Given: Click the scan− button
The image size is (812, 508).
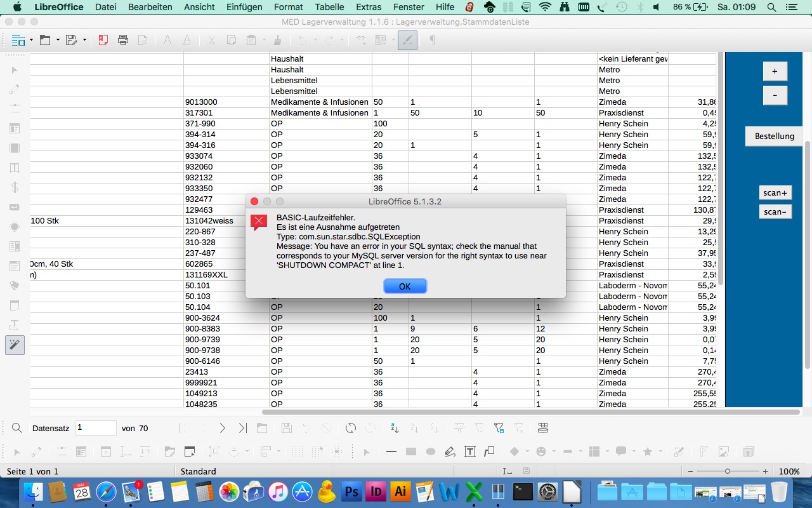Looking at the screenshot, I should coord(775,211).
